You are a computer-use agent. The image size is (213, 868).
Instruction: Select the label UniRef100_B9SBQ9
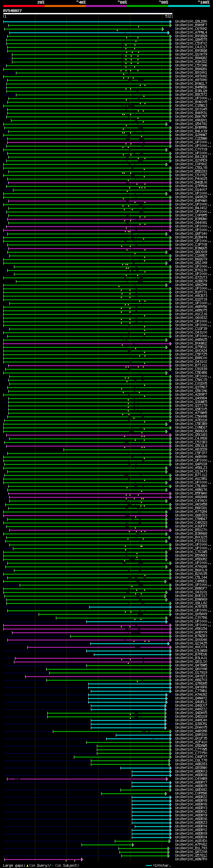point(191,36)
